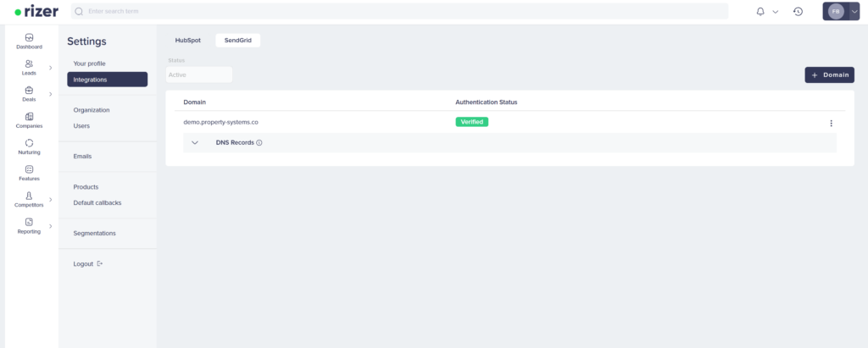Open Your profile settings page
The image size is (868, 348).
[x=90, y=64]
